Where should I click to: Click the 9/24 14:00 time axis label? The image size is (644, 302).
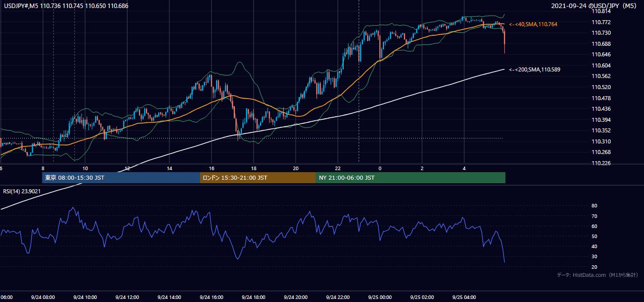[169, 297]
